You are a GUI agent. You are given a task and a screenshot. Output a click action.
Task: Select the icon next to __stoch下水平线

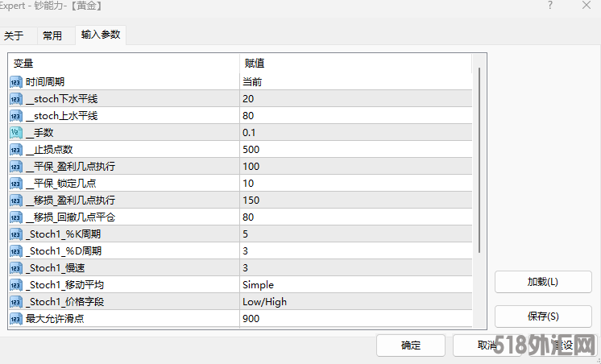[x=16, y=98]
